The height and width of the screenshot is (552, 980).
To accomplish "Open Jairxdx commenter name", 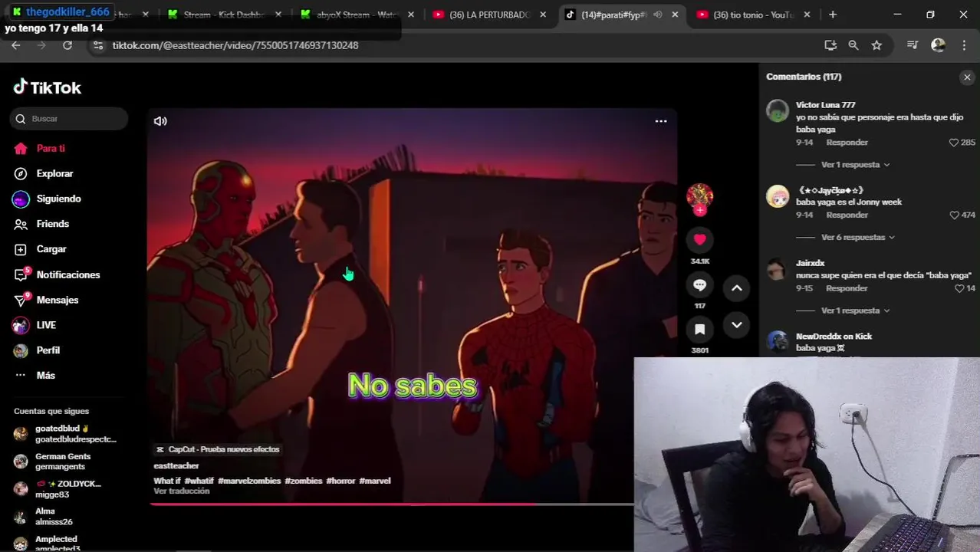I will pos(810,264).
